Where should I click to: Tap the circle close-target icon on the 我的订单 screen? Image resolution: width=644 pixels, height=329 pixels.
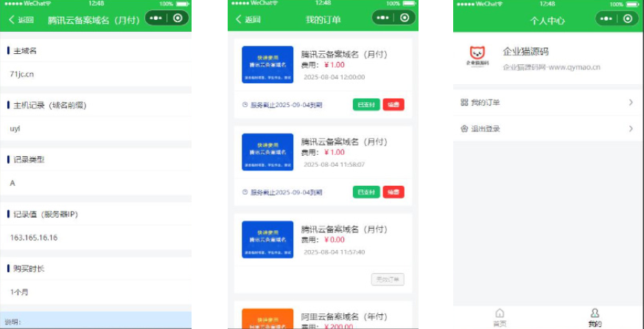click(x=405, y=18)
